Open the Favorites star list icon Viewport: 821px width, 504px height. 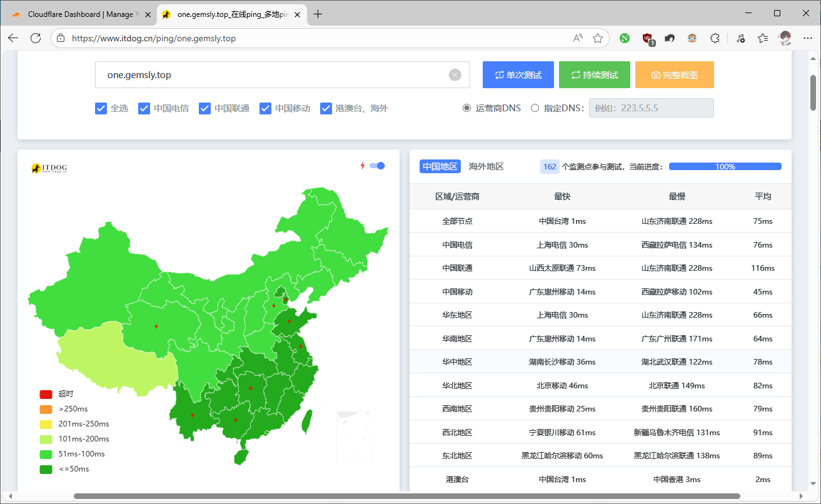pos(762,38)
